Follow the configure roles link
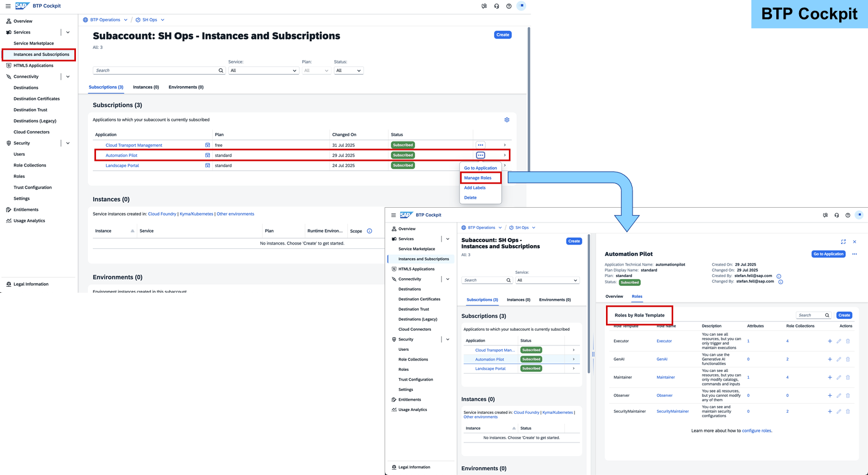The height and width of the screenshot is (475, 868). (x=757, y=431)
